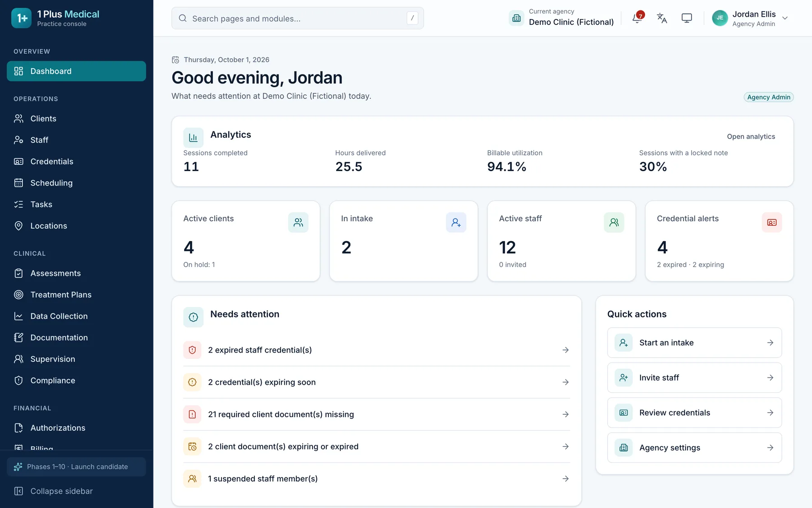812x508 pixels.
Task: Click the Active staff card icon
Action: 614,222
